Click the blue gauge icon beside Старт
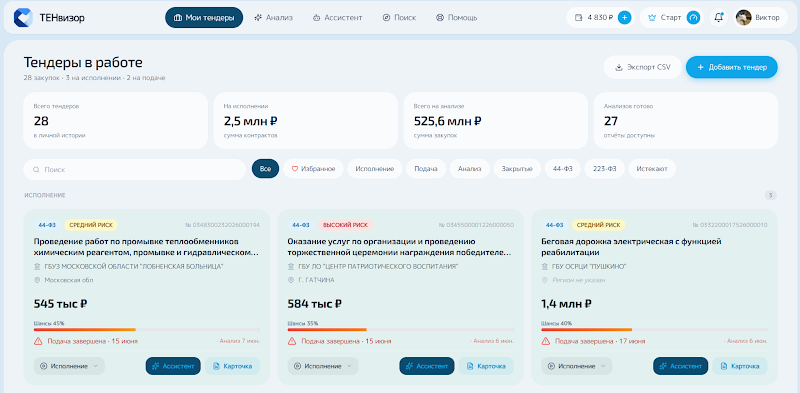 [x=693, y=17]
